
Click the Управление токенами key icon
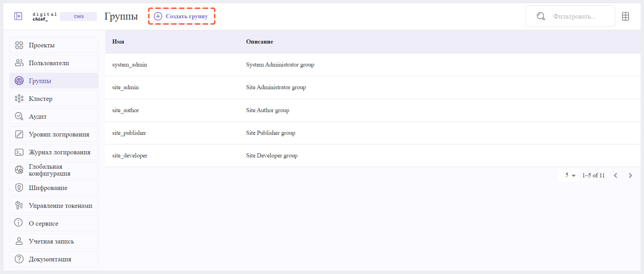pyautogui.click(x=19, y=205)
